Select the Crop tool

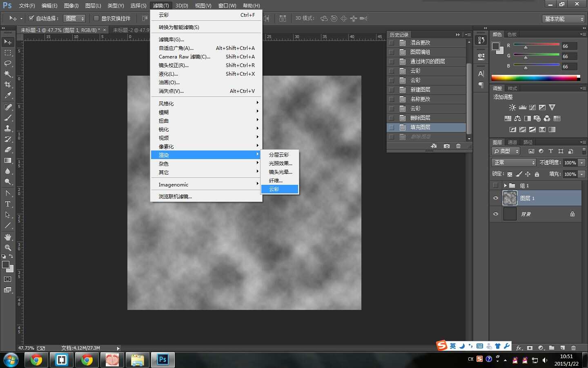tap(8, 85)
